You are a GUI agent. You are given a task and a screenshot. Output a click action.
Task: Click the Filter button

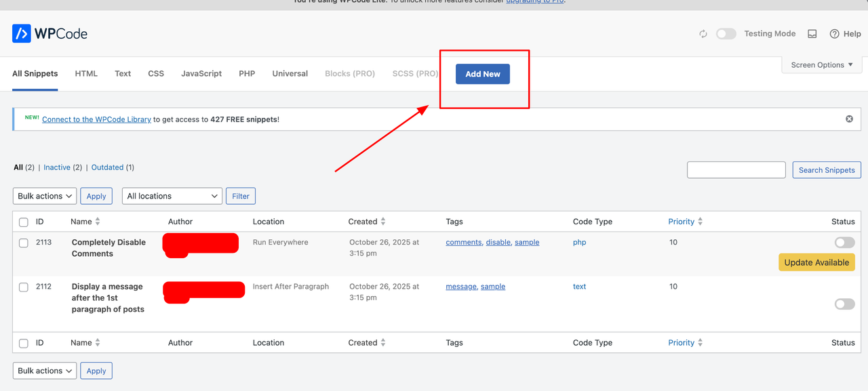(241, 196)
